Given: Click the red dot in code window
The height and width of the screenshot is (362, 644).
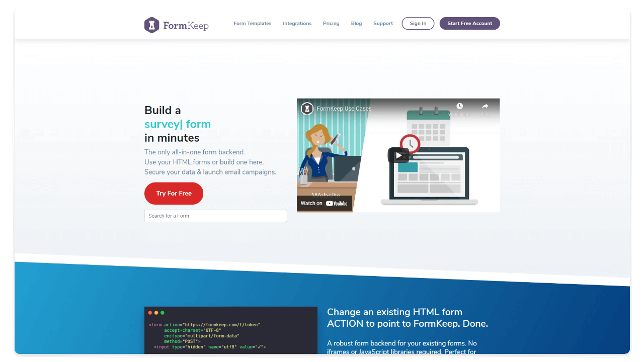Looking at the screenshot, I should pyautogui.click(x=150, y=313).
